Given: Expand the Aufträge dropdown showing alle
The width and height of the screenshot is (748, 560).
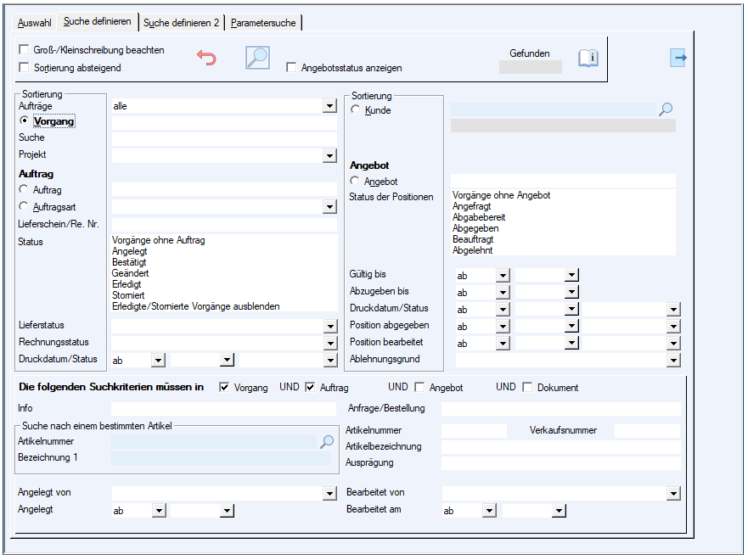Looking at the screenshot, I should 329,106.
